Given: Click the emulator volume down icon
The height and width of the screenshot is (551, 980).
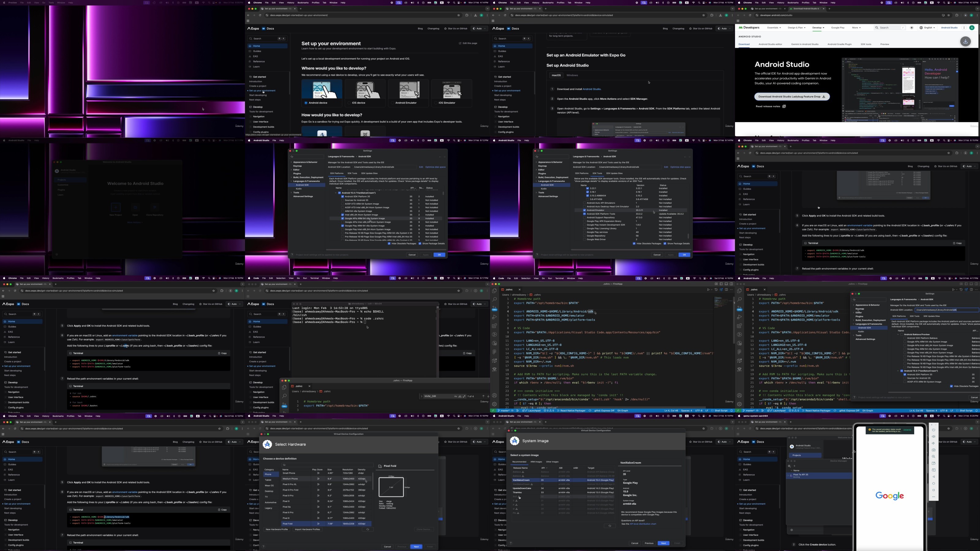Looking at the screenshot, I should click(x=933, y=443).
